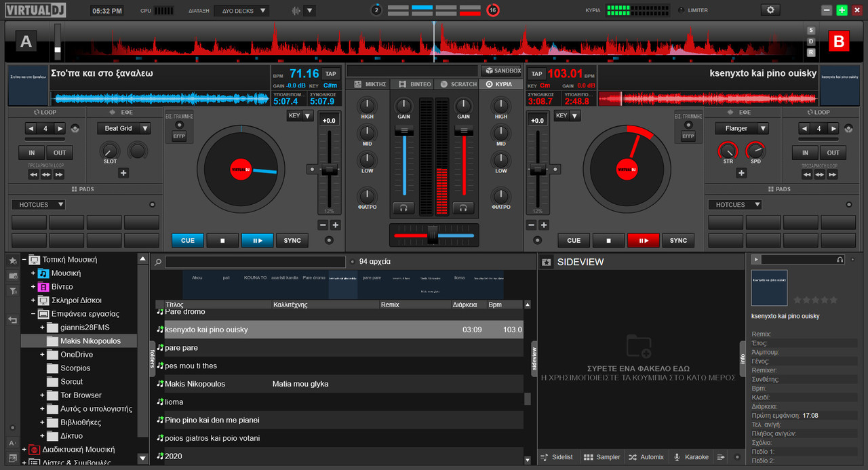Image resolution: width=868 pixels, height=470 pixels.
Task: Open Flanger effect dropdown
Action: click(741, 128)
